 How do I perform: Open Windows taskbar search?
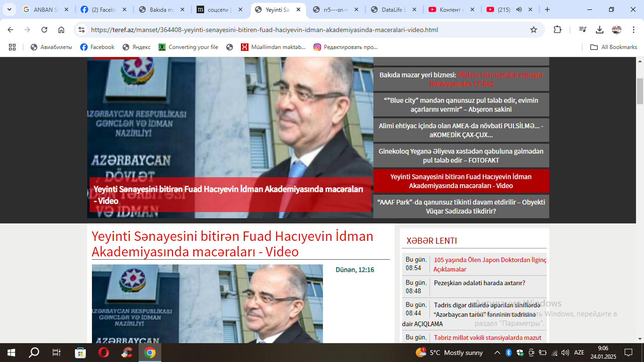34,353
